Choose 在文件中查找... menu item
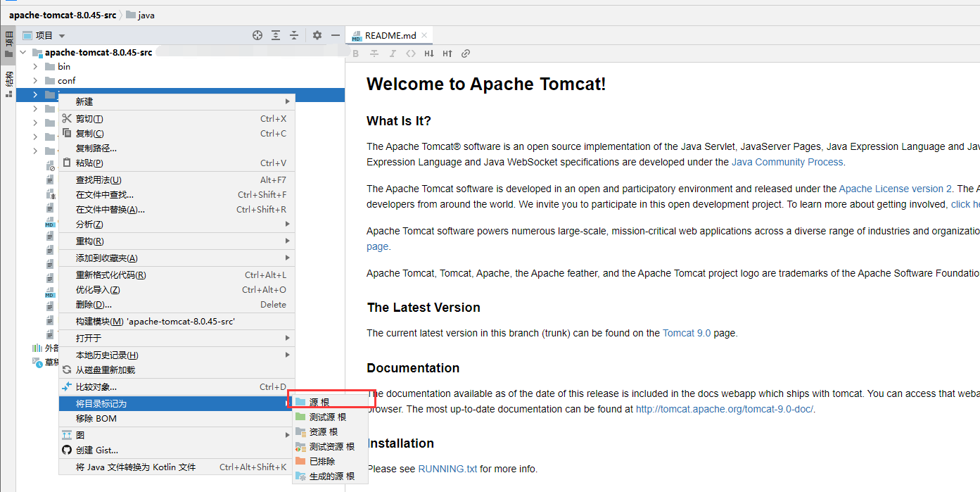The height and width of the screenshot is (492, 980). coord(177,194)
